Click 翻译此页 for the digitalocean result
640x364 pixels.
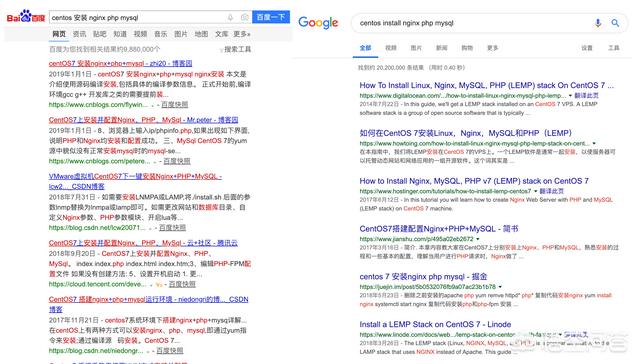[587, 95]
